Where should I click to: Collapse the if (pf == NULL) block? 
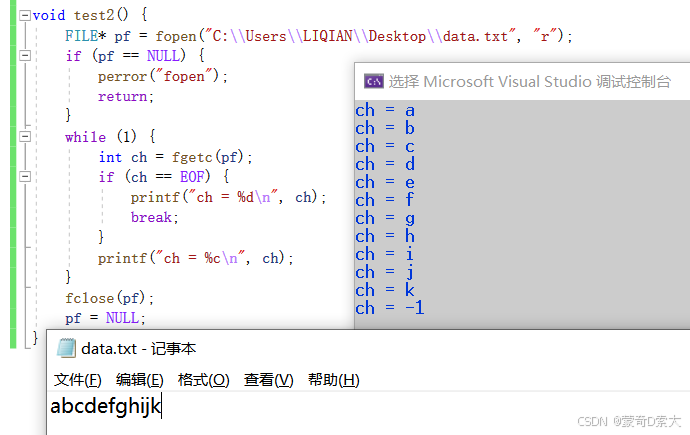click(25, 55)
